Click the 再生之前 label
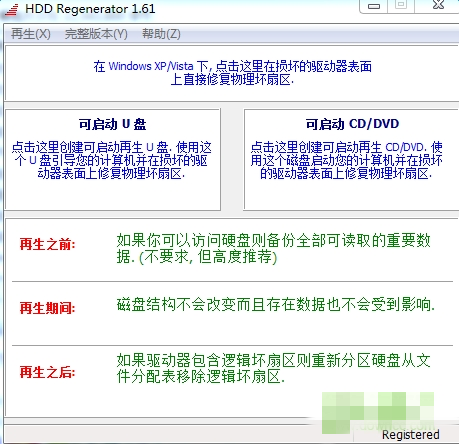459x444 pixels. pyautogui.click(x=47, y=244)
